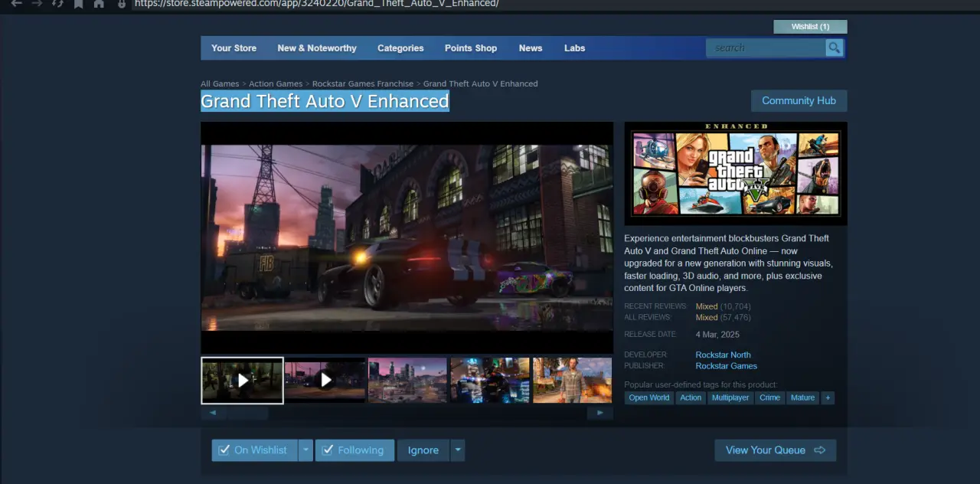Select the Mature tag

click(x=802, y=397)
